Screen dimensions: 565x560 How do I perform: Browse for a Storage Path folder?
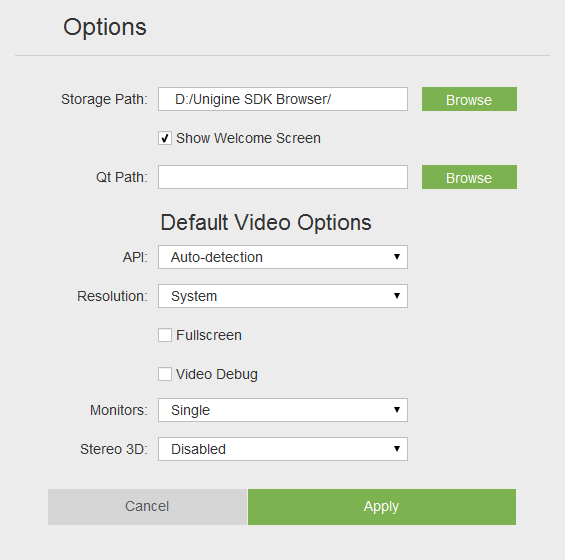coord(469,99)
